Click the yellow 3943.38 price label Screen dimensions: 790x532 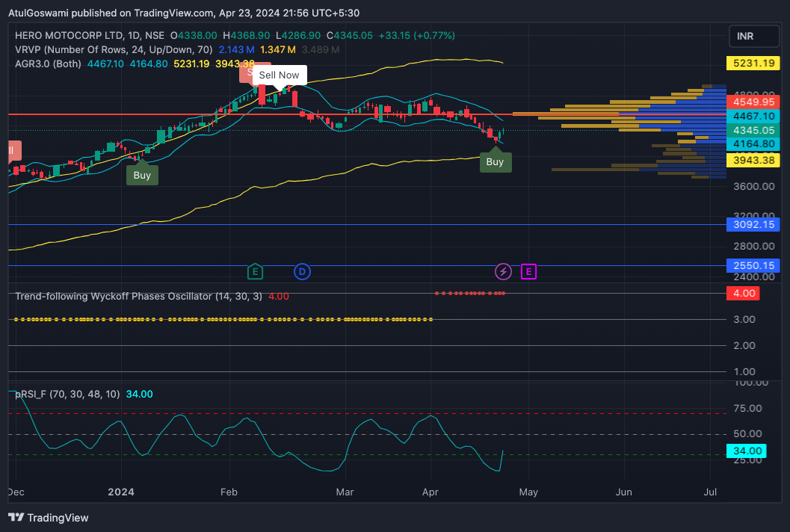pyautogui.click(x=753, y=160)
